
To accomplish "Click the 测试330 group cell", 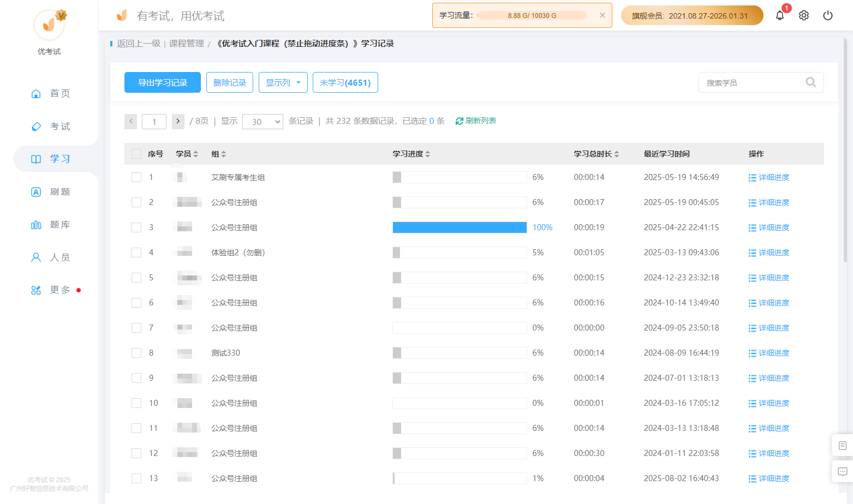I will pos(225,353).
